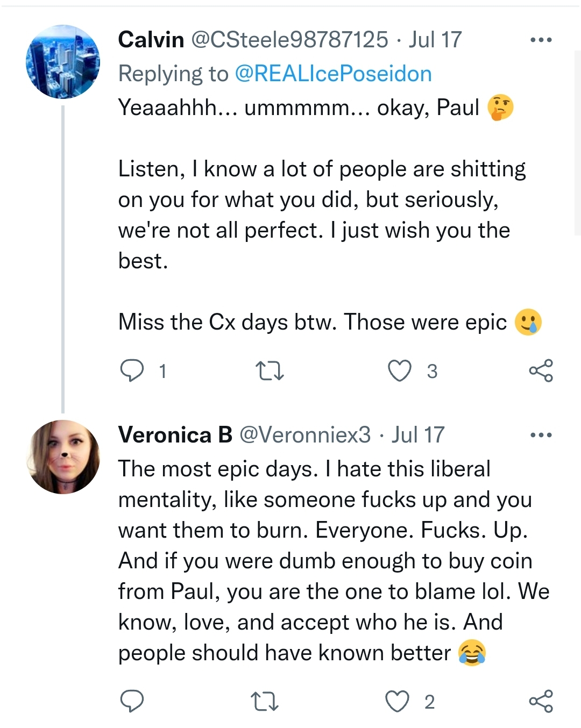This screenshot has height=728, width=581.
Task: Share Calvin's tweet
Action: (541, 370)
